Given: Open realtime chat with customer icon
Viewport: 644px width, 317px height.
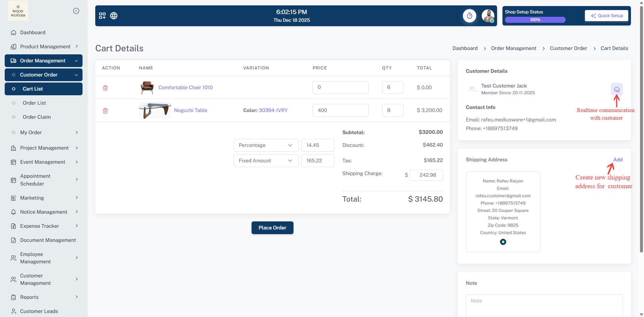Looking at the screenshot, I should click(x=616, y=90).
